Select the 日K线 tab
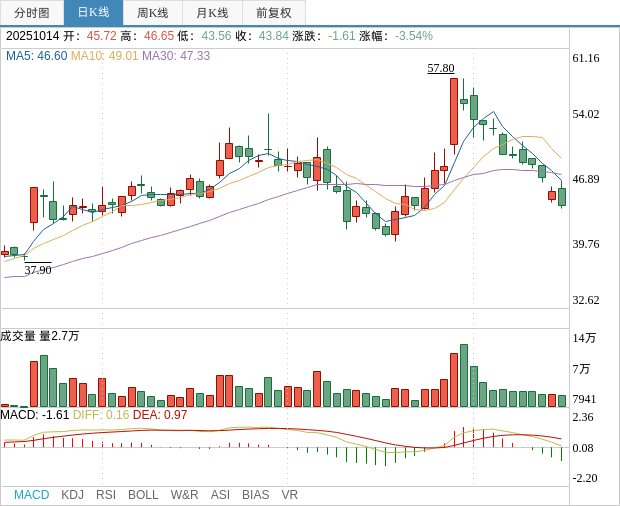Image resolution: width=620 pixels, height=506 pixels. 93,13
